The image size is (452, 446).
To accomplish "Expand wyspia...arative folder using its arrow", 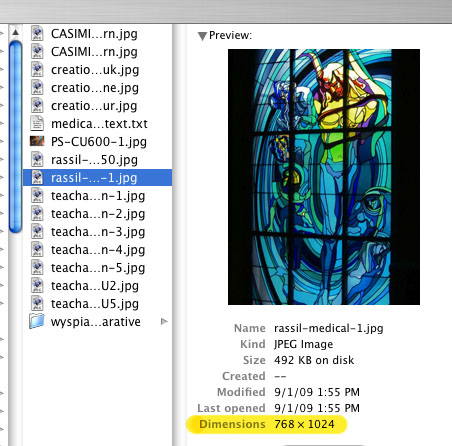I will click(x=164, y=321).
